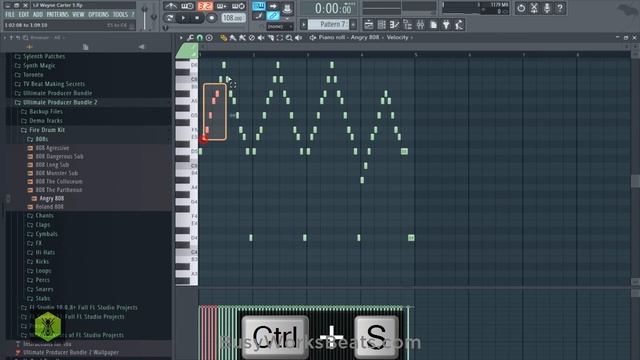Select the Draw pencil tool
The image size is (640, 360).
223,38
